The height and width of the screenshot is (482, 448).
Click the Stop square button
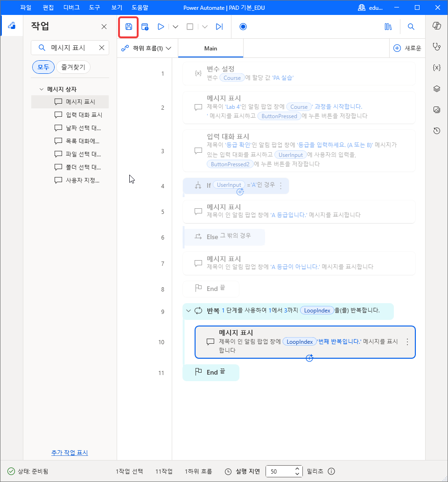pyautogui.click(x=190, y=27)
